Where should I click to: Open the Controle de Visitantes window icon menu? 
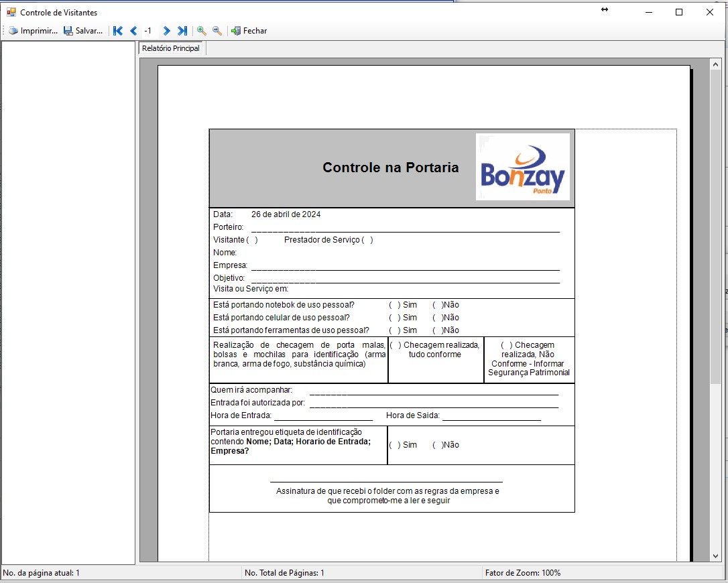[11, 12]
